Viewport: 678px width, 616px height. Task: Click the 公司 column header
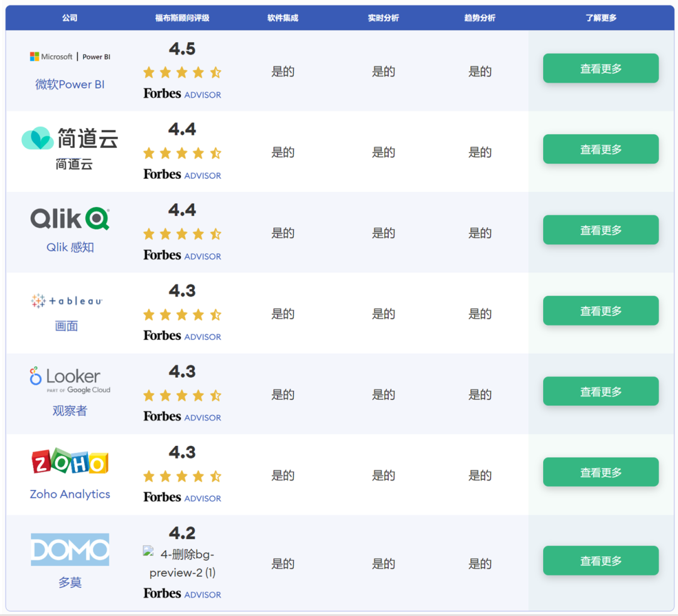pyautogui.click(x=70, y=18)
